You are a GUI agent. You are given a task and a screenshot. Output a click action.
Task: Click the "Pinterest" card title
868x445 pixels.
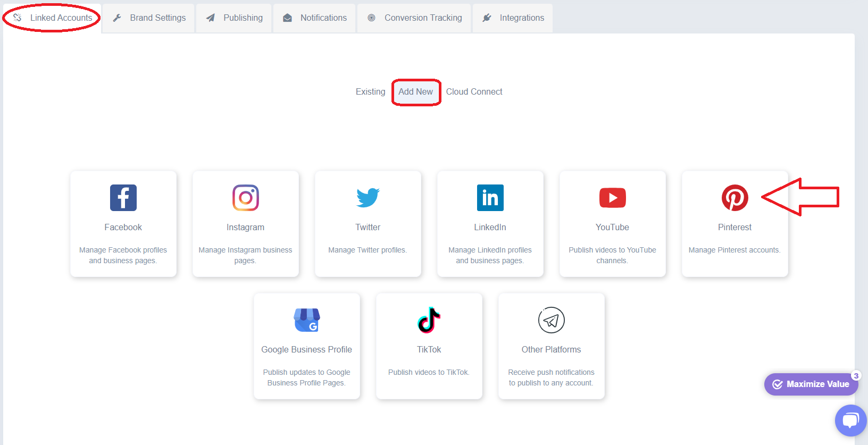[x=735, y=228]
